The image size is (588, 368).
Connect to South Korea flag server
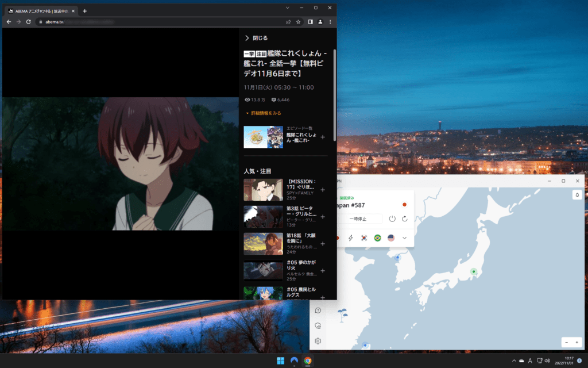pyautogui.click(x=363, y=237)
